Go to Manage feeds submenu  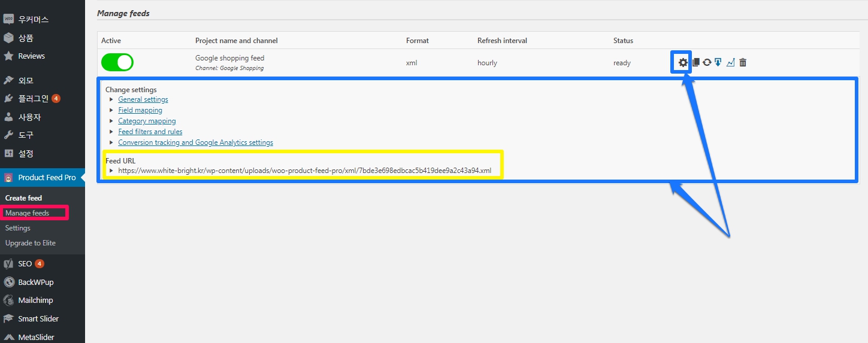[x=27, y=213]
